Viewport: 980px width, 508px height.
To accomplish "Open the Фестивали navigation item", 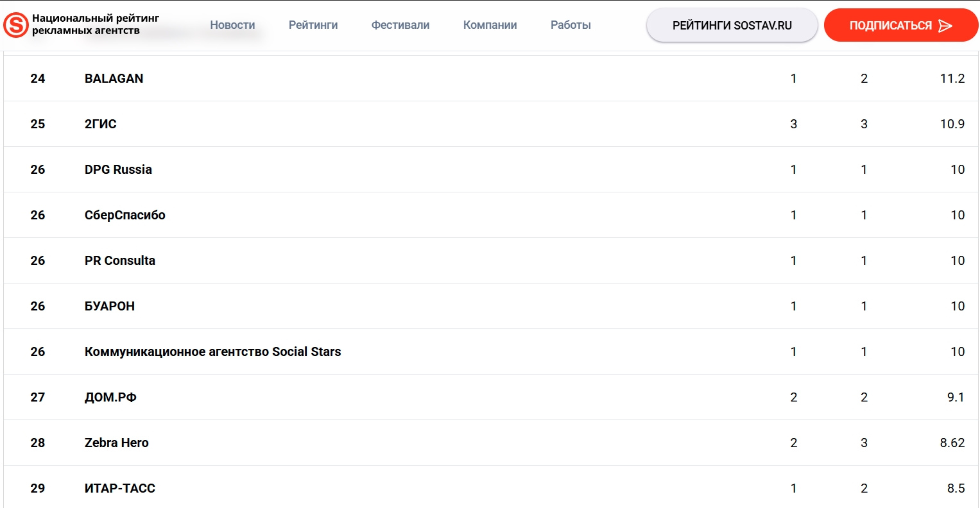I will click(x=400, y=25).
